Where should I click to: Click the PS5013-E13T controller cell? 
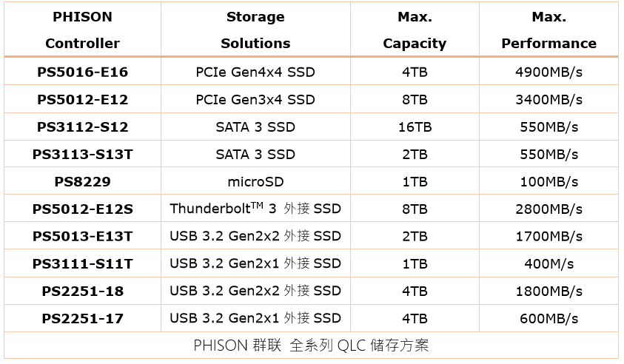click(x=82, y=237)
